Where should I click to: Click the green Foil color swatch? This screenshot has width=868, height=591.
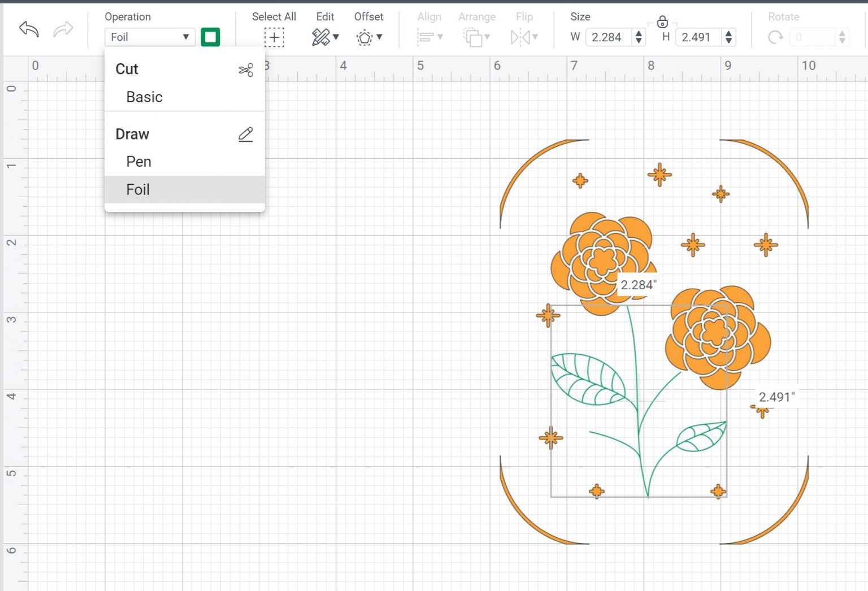click(x=210, y=37)
